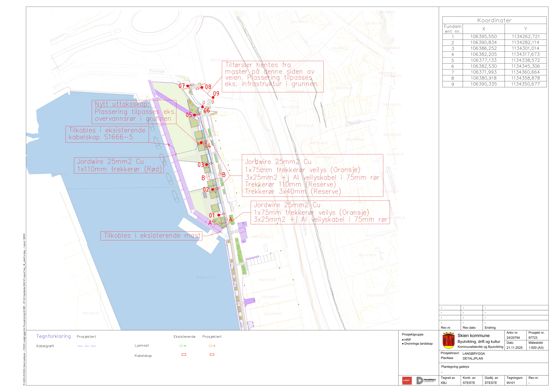The height and width of the screenshot is (392, 555).
Task: Click foundation label 05 on the plan
Action: pyautogui.click(x=189, y=115)
